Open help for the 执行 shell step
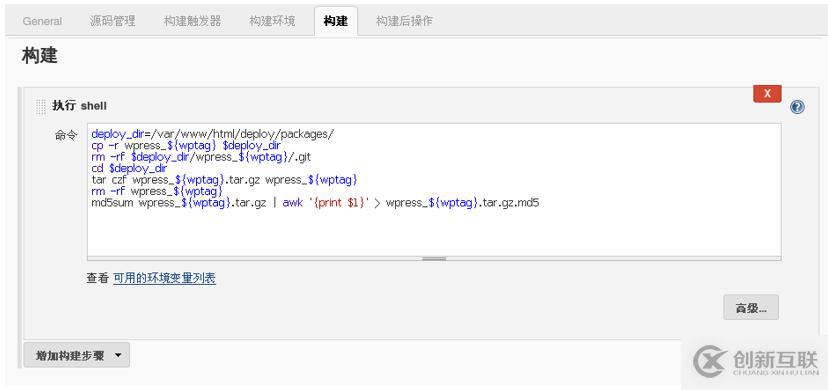The height and width of the screenshot is (390, 828). [x=797, y=107]
